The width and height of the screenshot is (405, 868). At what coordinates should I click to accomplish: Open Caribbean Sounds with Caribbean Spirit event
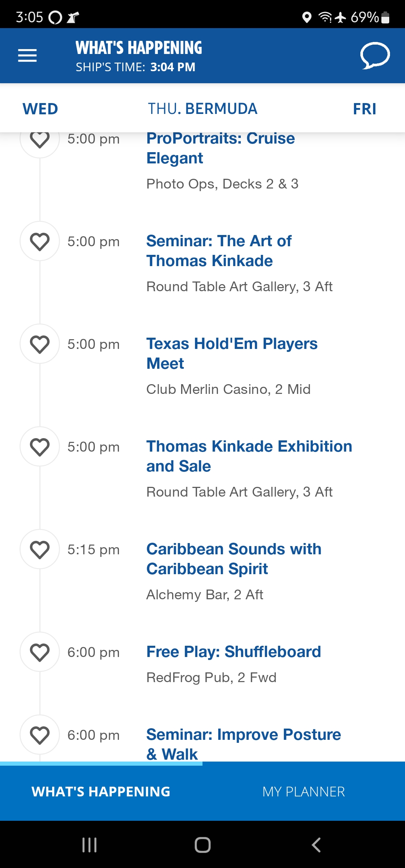coord(234,559)
